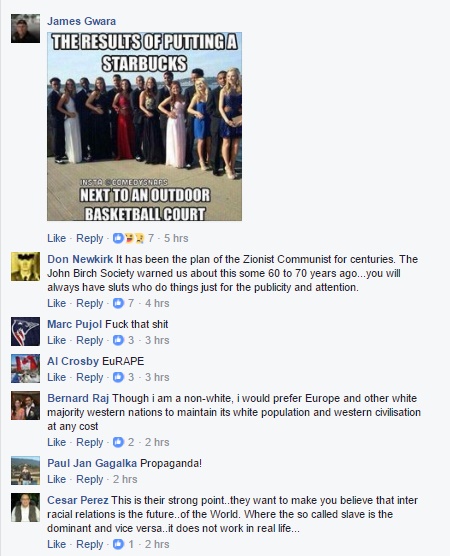Reply to Al Crosby's comment
Image resolution: width=450 pixels, height=556 pixels.
click(x=90, y=377)
